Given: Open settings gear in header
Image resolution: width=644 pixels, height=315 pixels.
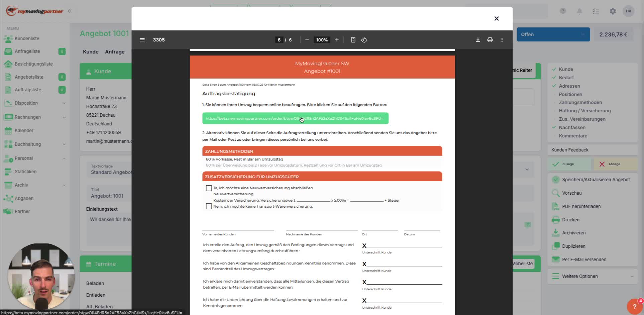Looking at the screenshot, I should click(x=613, y=11).
